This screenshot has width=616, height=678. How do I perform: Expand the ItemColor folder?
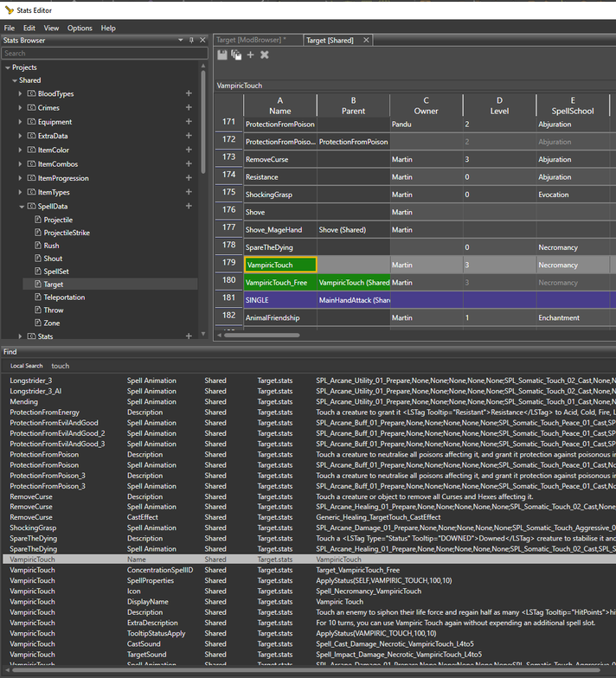tap(22, 150)
